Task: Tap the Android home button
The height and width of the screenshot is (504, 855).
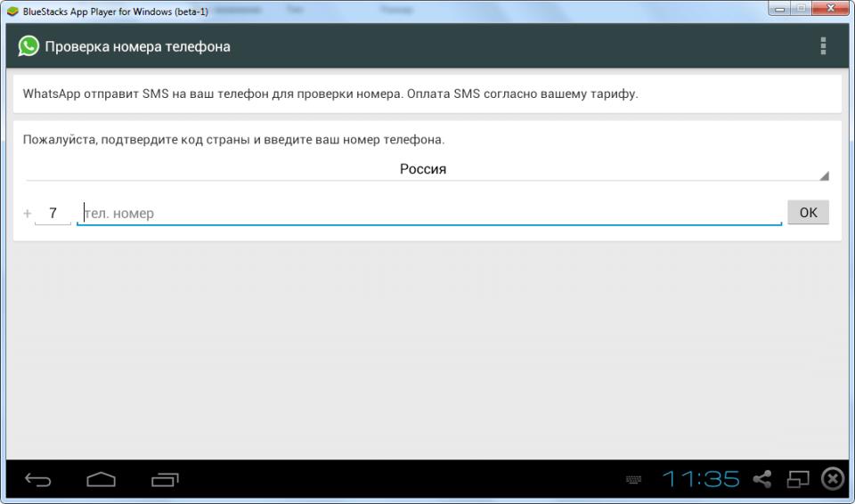Action: (101, 480)
